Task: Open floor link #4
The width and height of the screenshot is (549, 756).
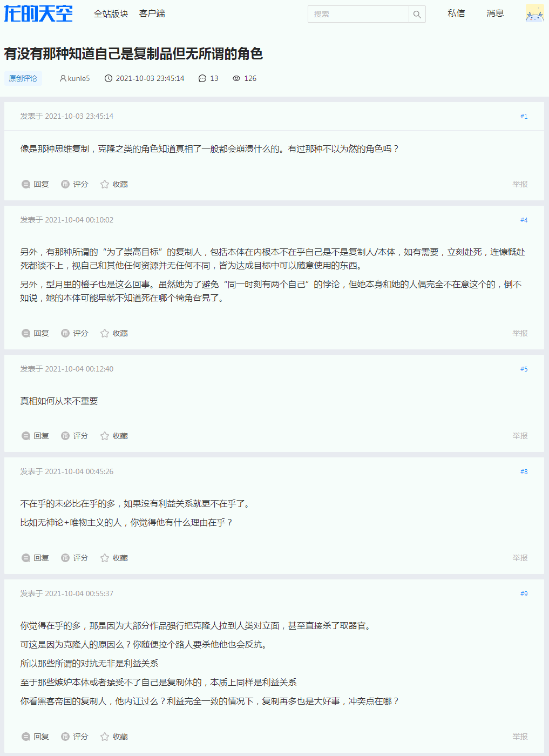Action: tap(524, 220)
